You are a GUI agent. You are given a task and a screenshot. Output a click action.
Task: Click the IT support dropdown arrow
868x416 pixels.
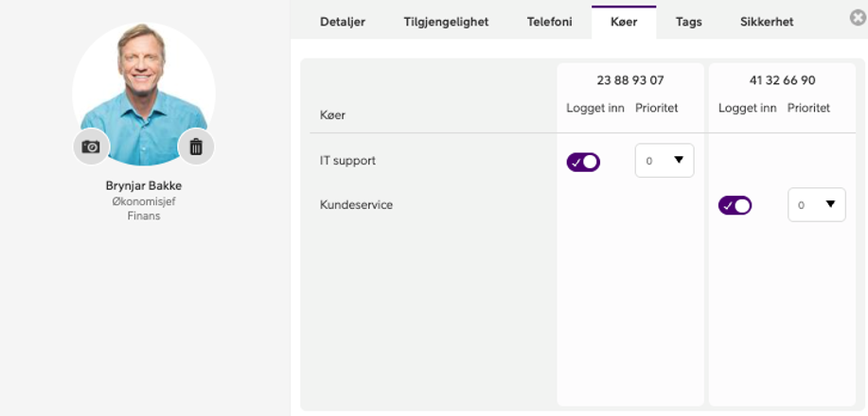point(679,160)
